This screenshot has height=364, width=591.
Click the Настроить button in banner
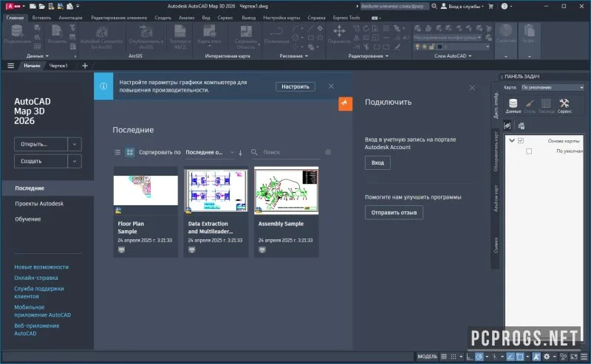(295, 86)
